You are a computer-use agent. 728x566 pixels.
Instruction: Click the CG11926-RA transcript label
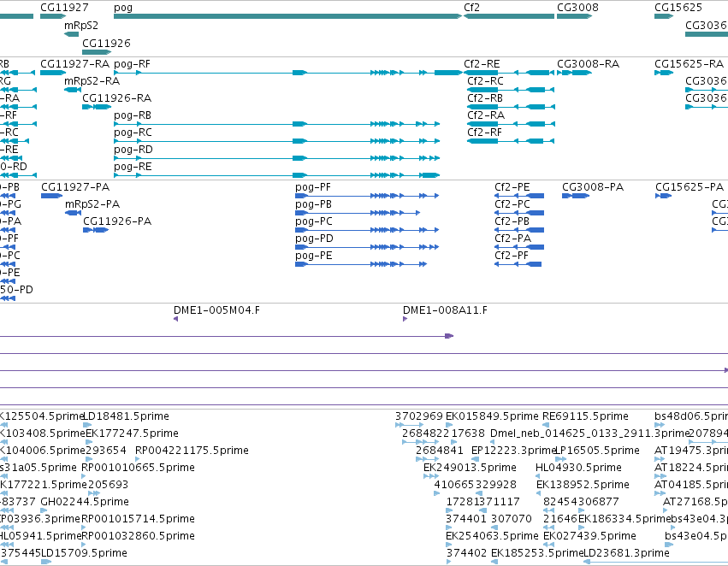(x=116, y=97)
